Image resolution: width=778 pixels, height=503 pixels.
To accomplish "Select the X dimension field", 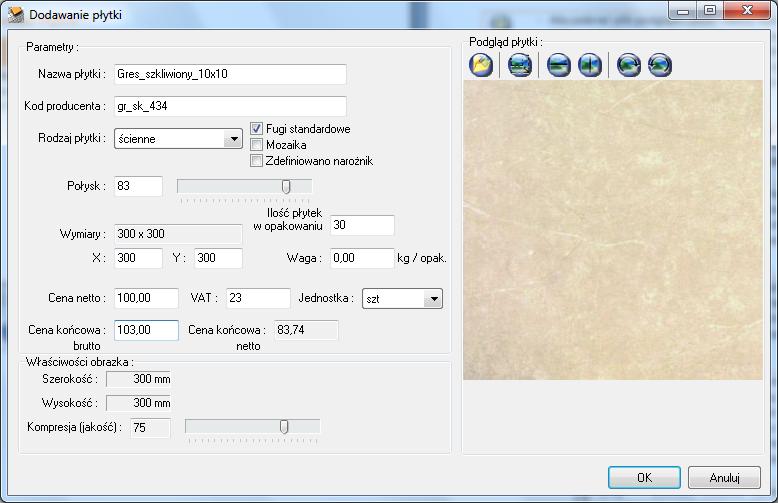I will (138, 258).
